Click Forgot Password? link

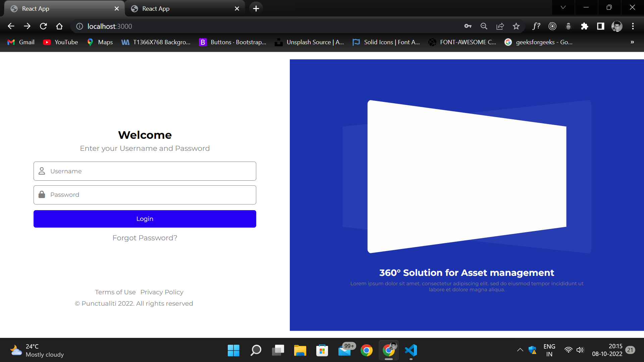pos(145,238)
